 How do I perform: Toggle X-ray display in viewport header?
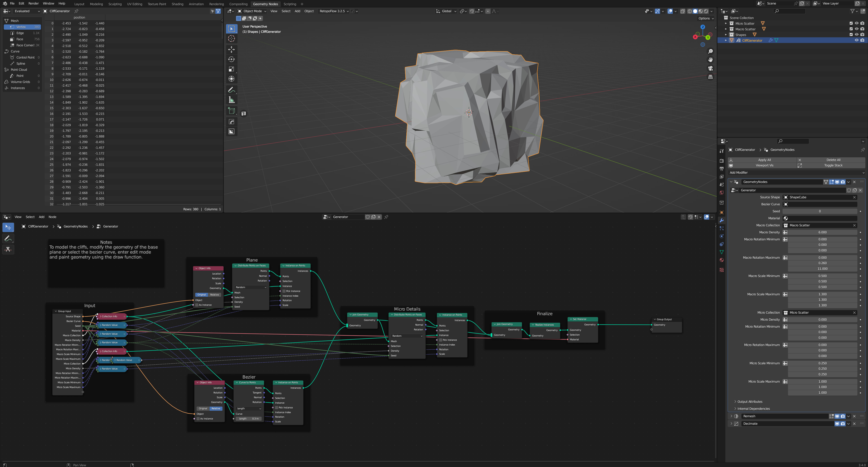[x=682, y=11]
